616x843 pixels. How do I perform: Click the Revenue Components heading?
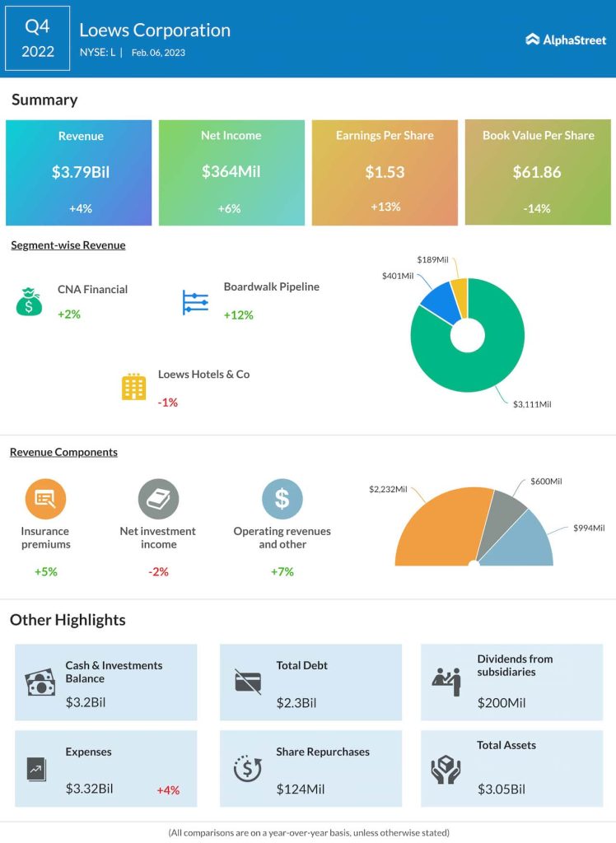pyautogui.click(x=63, y=452)
